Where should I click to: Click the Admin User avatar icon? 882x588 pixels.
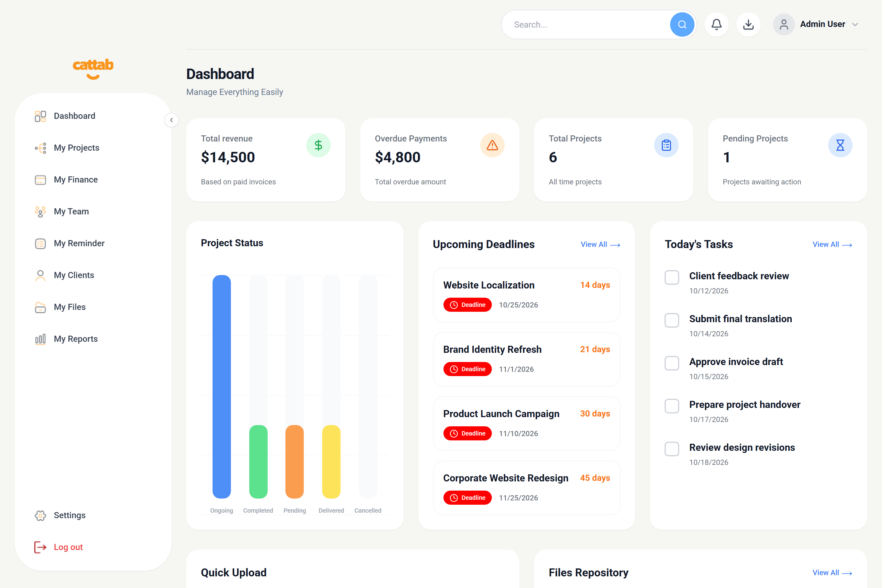click(x=783, y=24)
